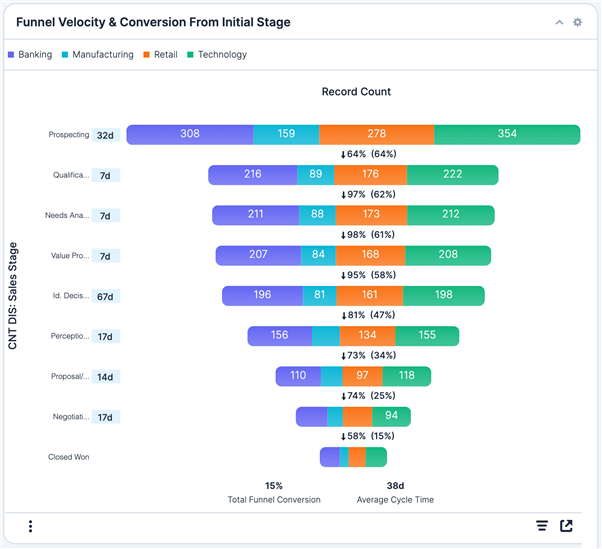Click the 67d badge for Id. Decision stage
Image resolution: width=602 pixels, height=549 pixels.
[x=105, y=296]
